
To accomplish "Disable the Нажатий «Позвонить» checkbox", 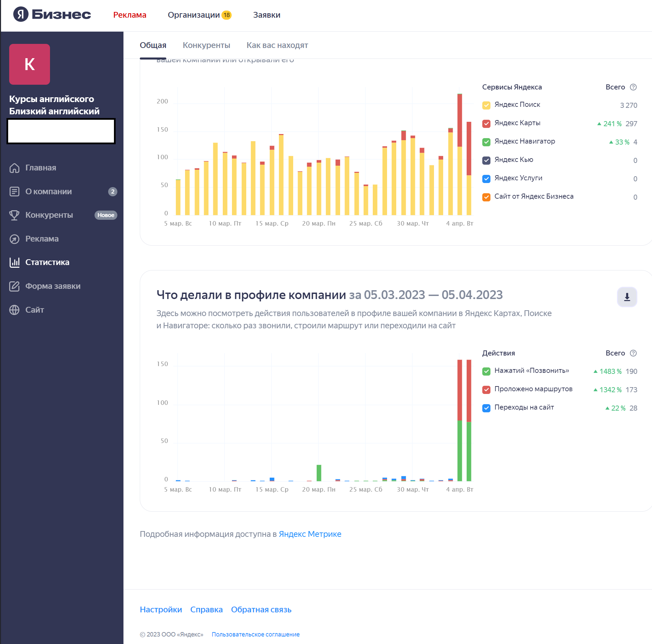I will click(x=486, y=371).
